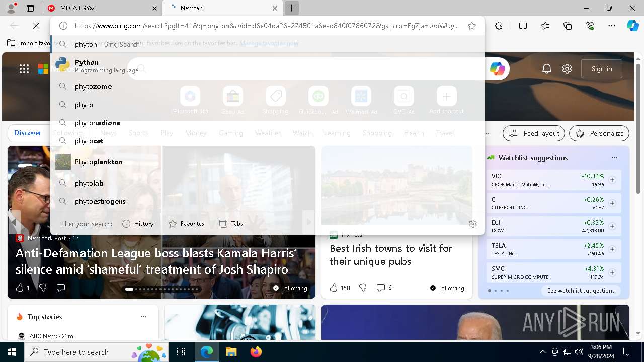Screen dimensions: 644x362
Task: Open the notifications bell
Action: point(547,69)
